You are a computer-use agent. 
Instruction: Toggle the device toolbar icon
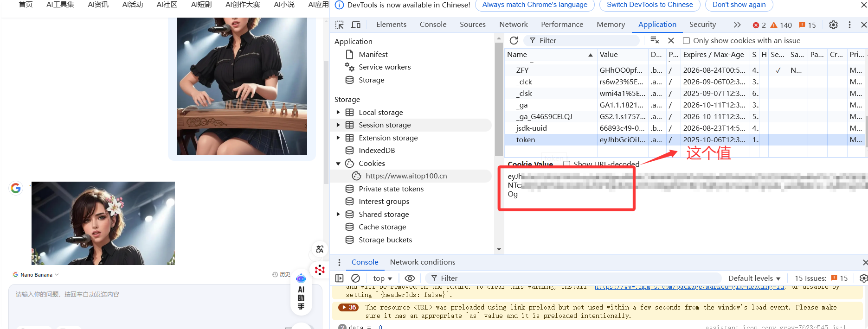(x=356, y=25)
